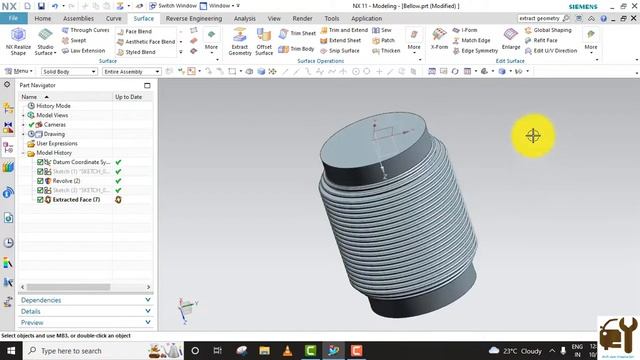Expand the Dependencies panel

(86, 300)
